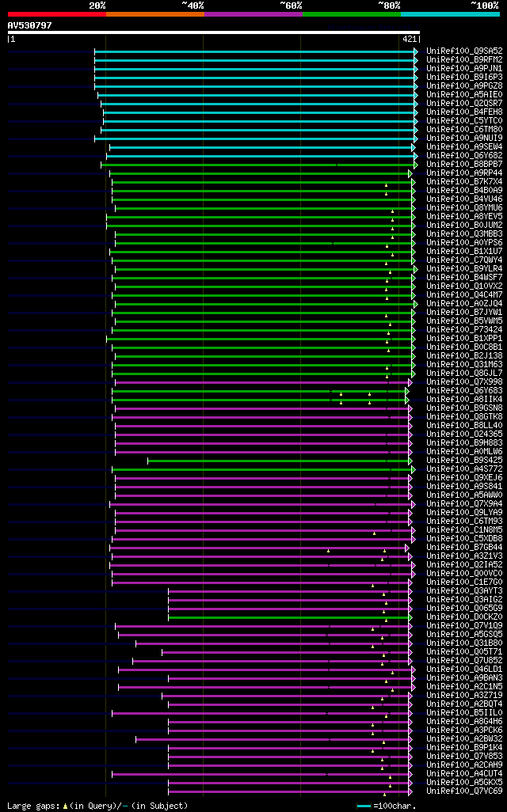Click the UniRef100_Q7U852 label
The width and height of the screenshot is (507, 812).
tap(464, 660)
